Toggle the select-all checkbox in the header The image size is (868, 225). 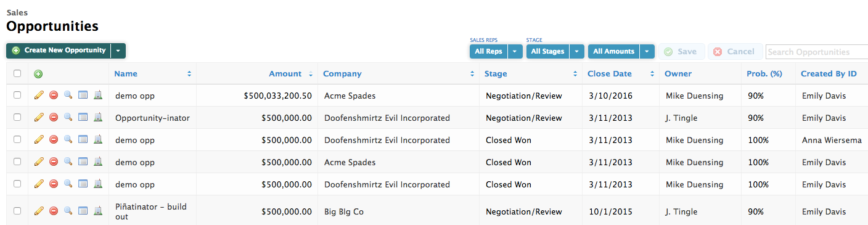point(17,73)
